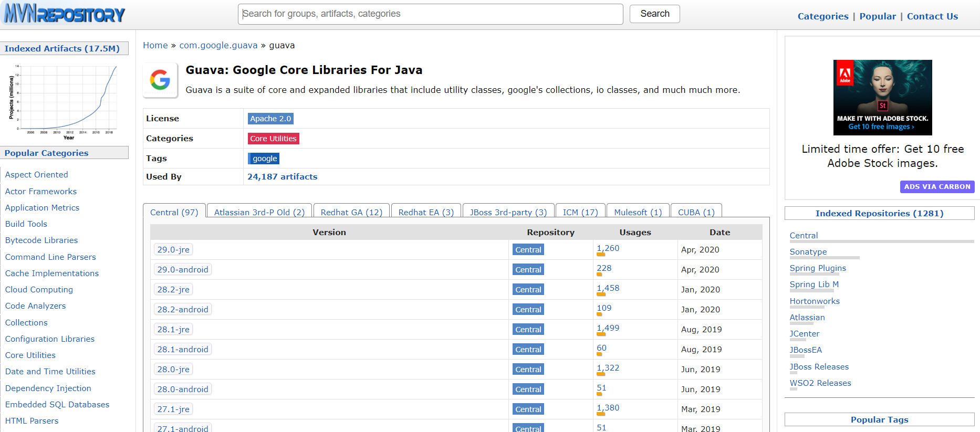
Task: Click the 1,260 usages link
Action: (608, 248)
